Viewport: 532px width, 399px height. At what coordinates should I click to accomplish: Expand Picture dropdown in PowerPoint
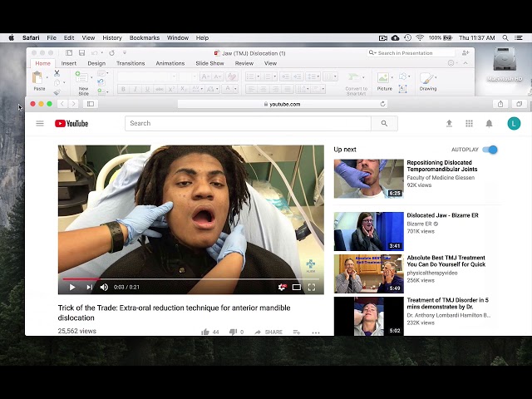[392, 77]
